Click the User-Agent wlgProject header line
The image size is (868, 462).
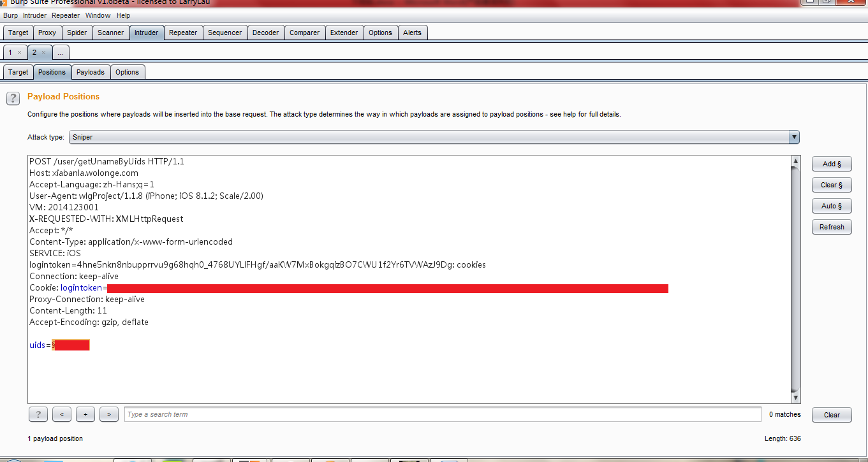[x=146, y=196]
